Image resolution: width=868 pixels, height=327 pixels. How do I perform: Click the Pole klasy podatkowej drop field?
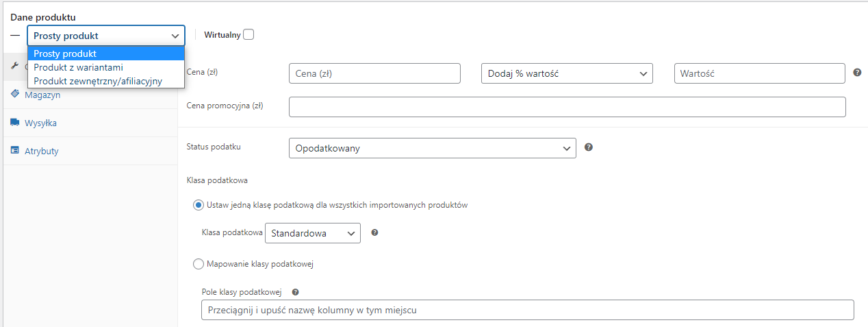tap(528, 310)
